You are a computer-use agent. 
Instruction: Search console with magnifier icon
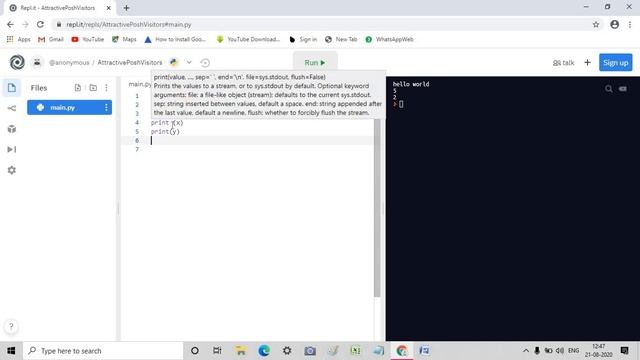(609, 89)
